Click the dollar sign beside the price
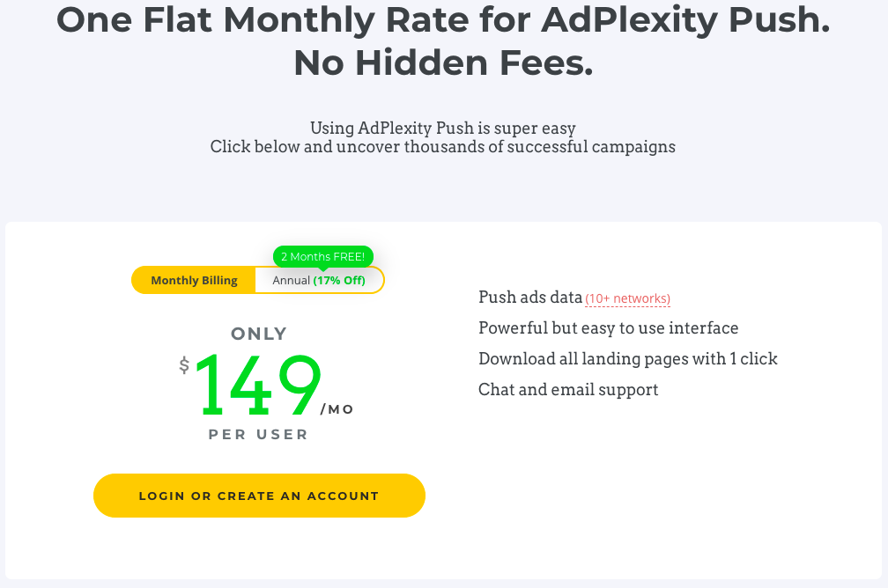 tap(184, 364)
